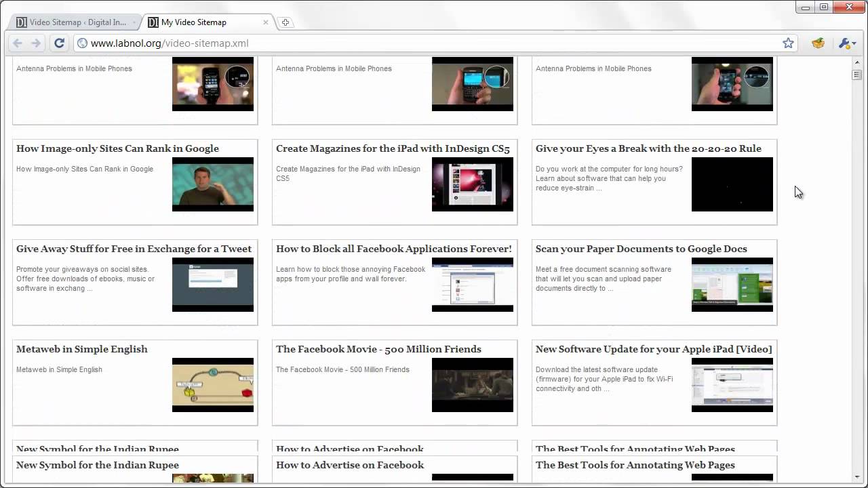
Task: Click thumbnail for How Image-only Sites Can Rank
Action: click(x=213, y=184)
